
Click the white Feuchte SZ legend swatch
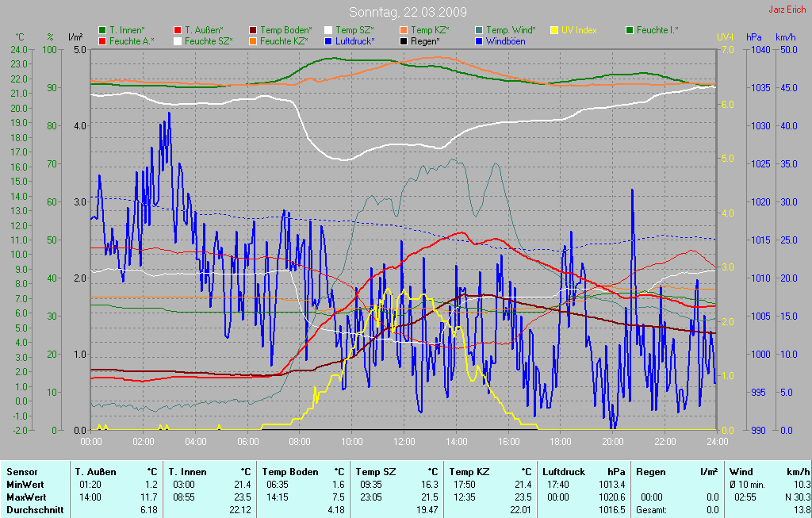(178, 41)
